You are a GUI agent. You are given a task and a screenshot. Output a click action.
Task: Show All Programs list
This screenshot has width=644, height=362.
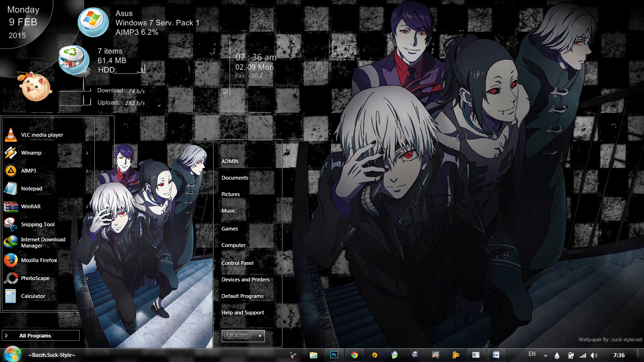coord(41,336)
